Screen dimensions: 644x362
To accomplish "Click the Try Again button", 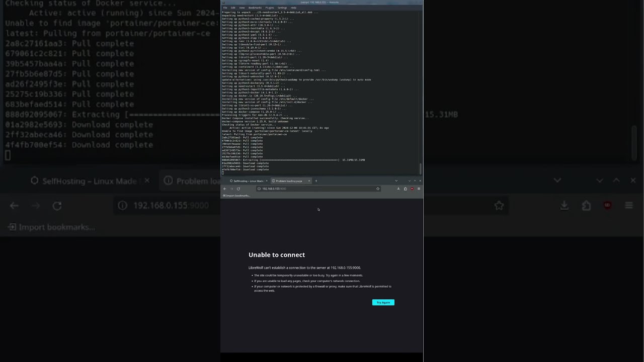I will 383,302.
